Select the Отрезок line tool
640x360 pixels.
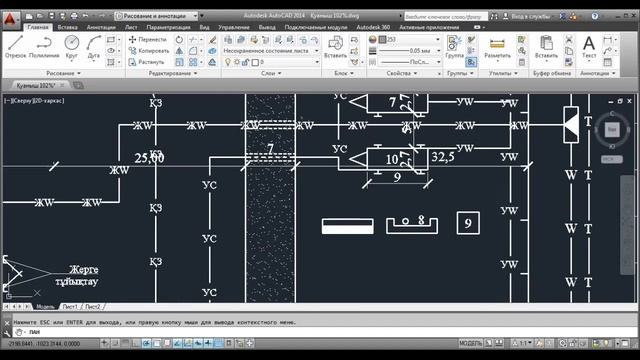(15, 47)
